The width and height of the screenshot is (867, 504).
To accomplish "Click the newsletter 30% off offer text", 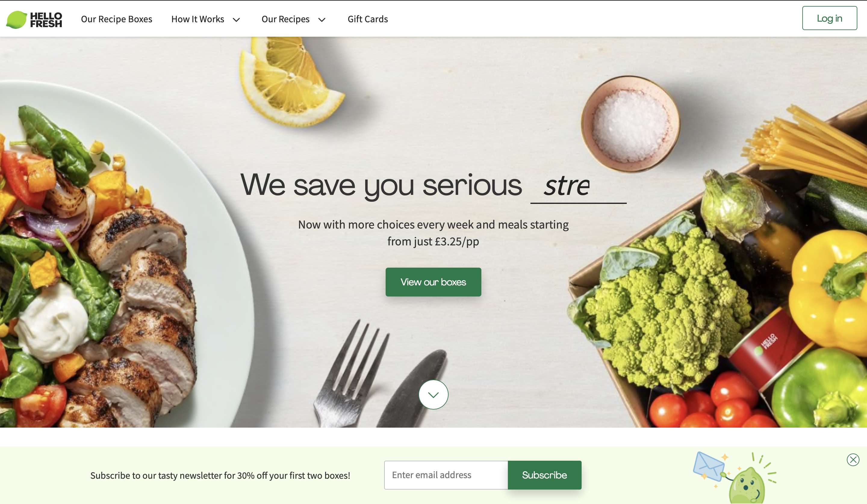I will coord(220,475).
